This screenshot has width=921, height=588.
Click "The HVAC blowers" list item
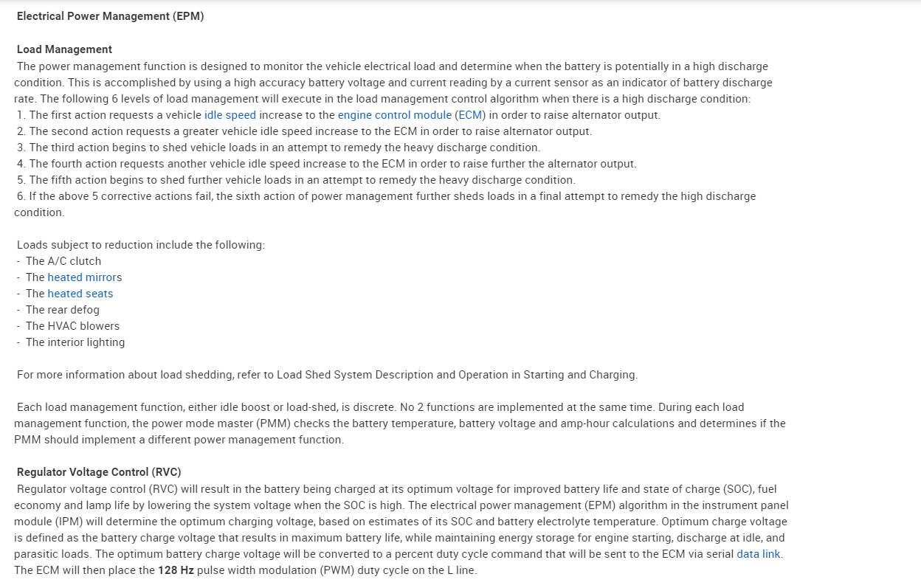[72, 326]
